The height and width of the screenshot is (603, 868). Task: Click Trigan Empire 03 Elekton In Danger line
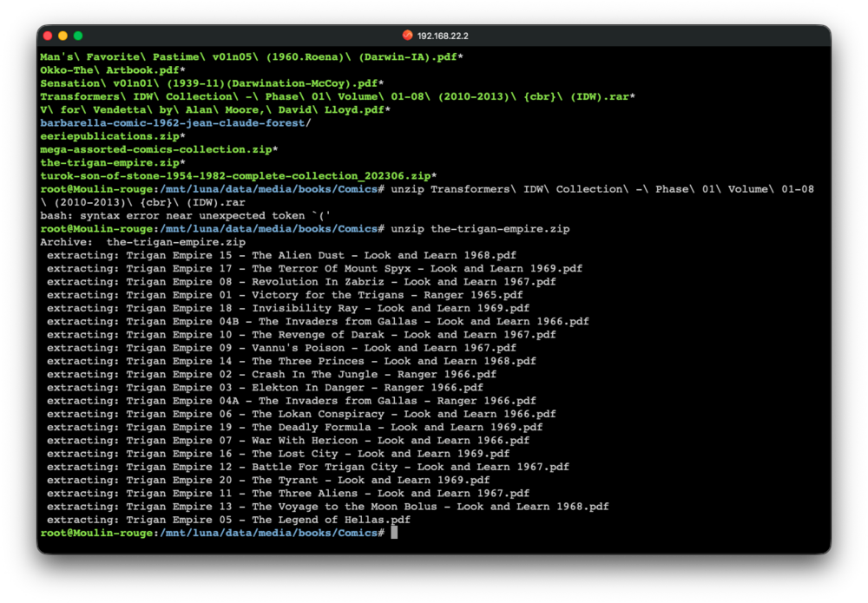coord(265,388)
